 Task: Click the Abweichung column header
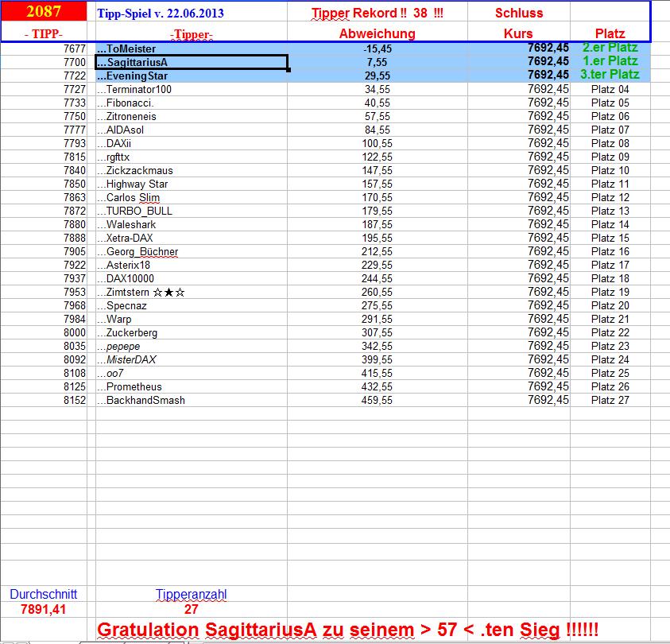click(377, 34)
